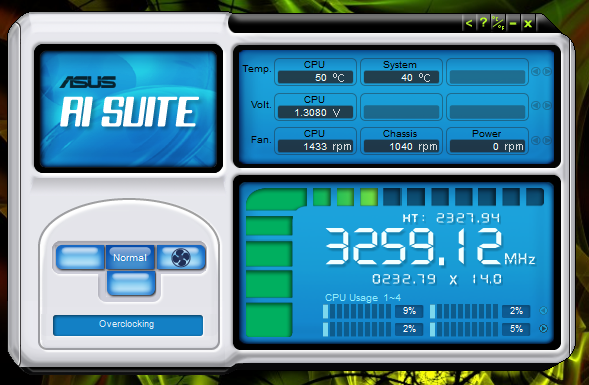The width and height of the screenshot is (589, 385).
Task: Show next CPU usage cores arrow
Action: [x=543, y=329]
